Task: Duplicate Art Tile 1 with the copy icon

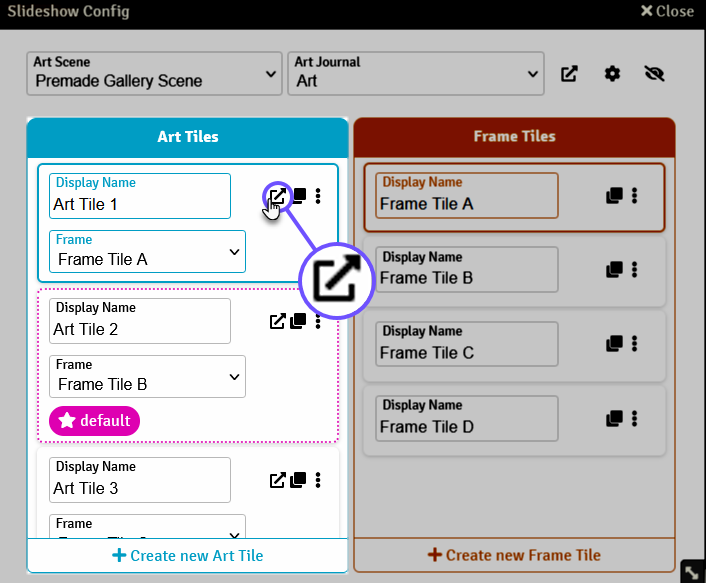Action: [x=299, y=196]
